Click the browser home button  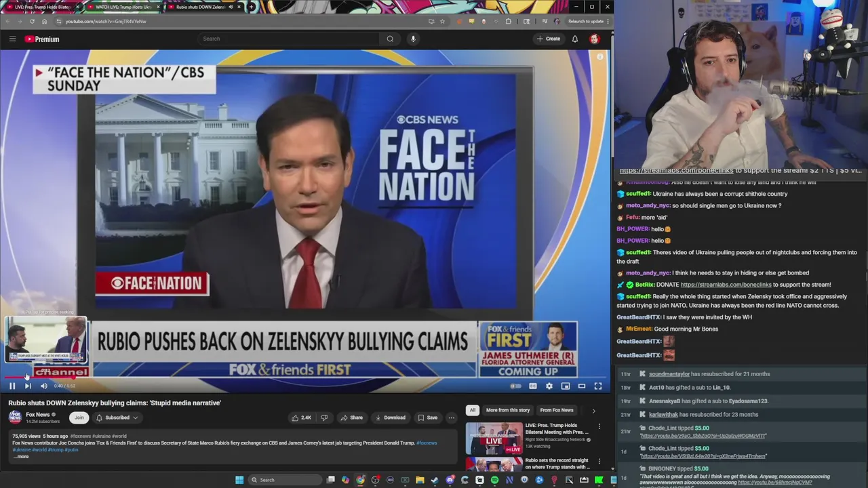(44, 21)
